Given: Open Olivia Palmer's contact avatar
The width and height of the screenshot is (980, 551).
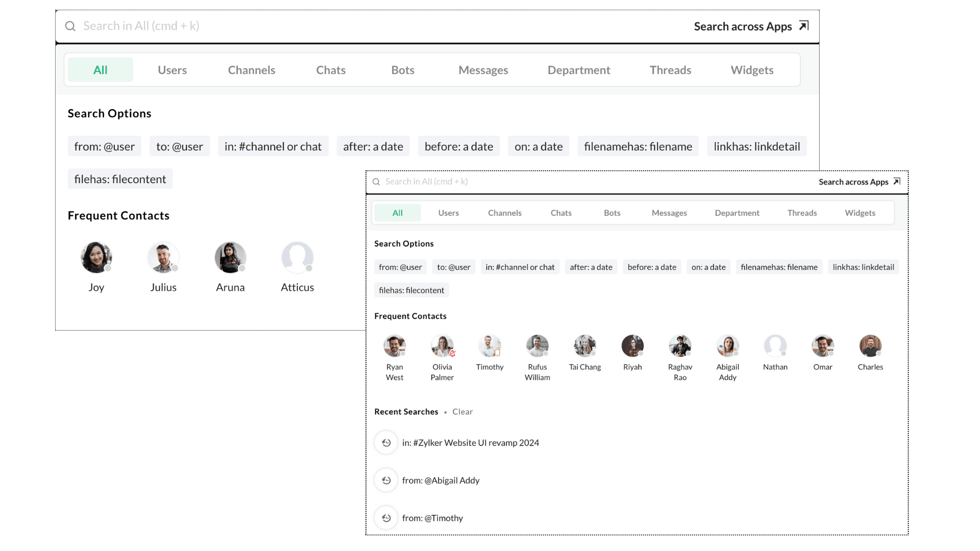Looking at the screenshot, I should [442, 346].
